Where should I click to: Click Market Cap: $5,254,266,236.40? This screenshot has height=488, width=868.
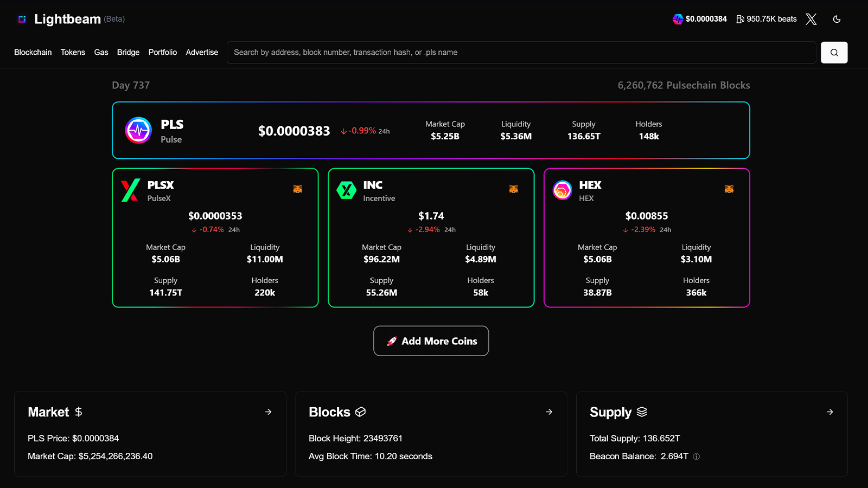click(x=90, y=457)
